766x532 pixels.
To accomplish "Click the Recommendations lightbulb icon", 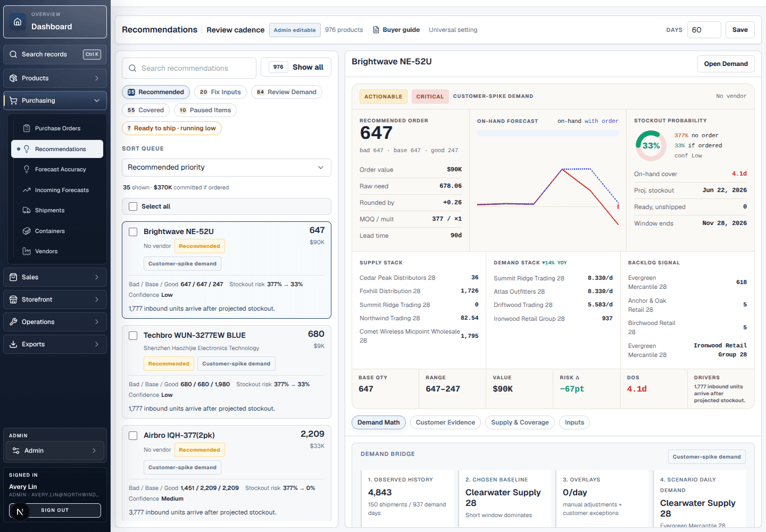I will pos(27,149).
